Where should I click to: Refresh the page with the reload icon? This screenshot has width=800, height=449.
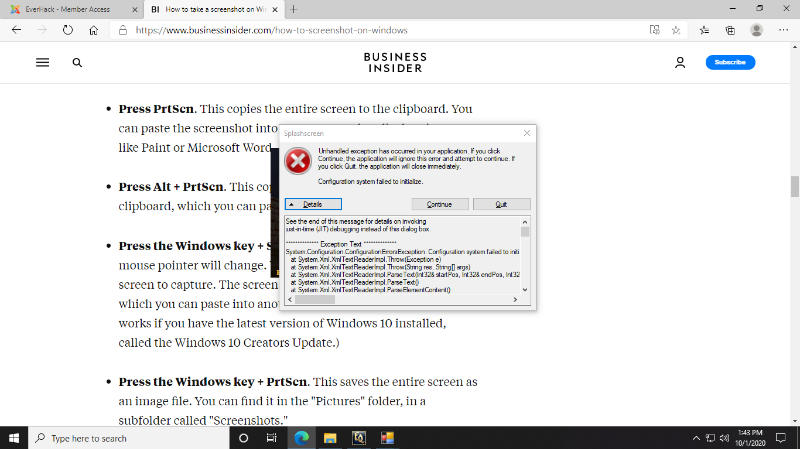67,30
